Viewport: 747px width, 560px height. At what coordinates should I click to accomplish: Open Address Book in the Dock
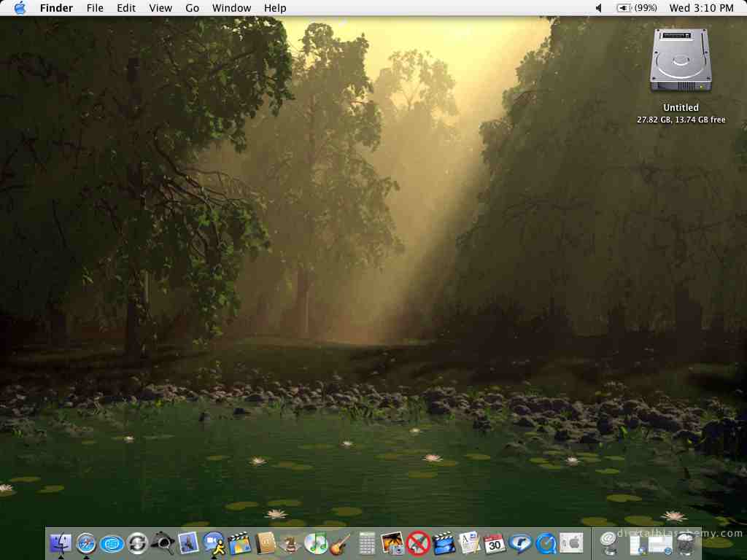(x=265, y=542)
